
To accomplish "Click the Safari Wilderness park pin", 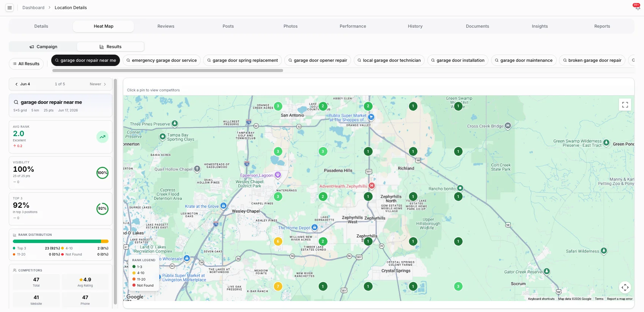I will coord(604,251).
